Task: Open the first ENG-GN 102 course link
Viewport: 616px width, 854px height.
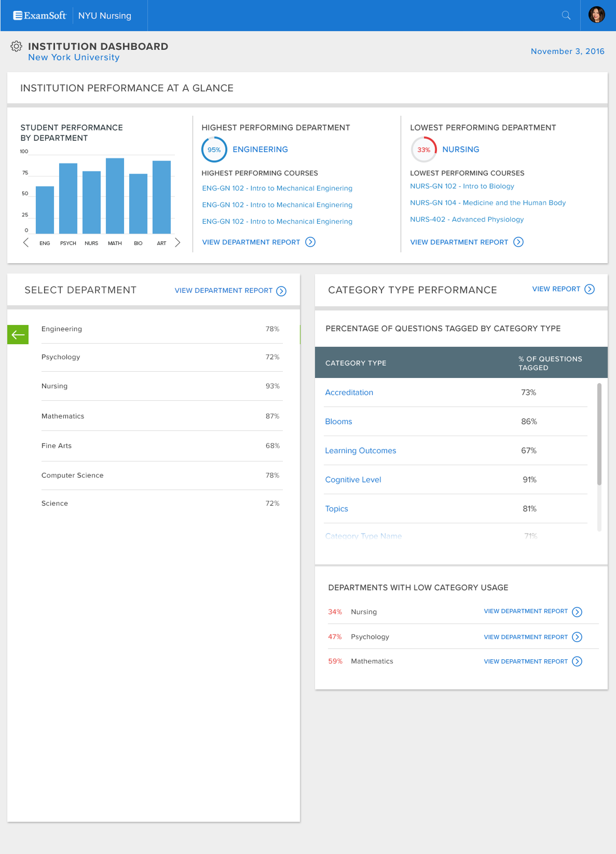Action: (x=277, y=188)
